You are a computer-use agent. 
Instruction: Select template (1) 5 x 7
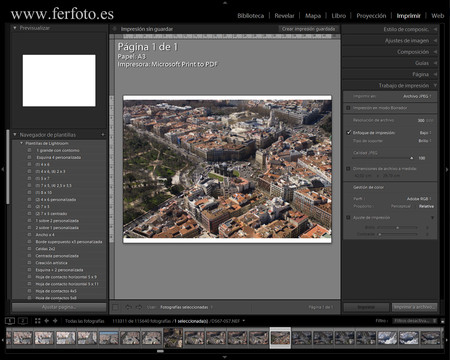click(x=42, y=178)
